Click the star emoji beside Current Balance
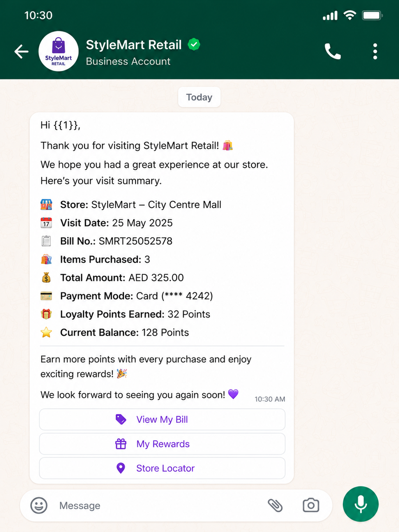The height and width of the screenshot is (532, 399). (46, 332)
